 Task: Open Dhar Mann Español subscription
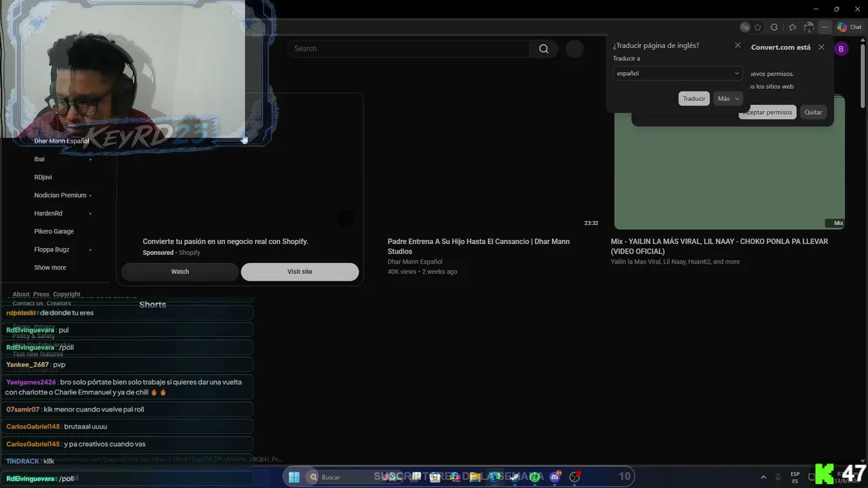pyautogui.click(x=62, y=141)
